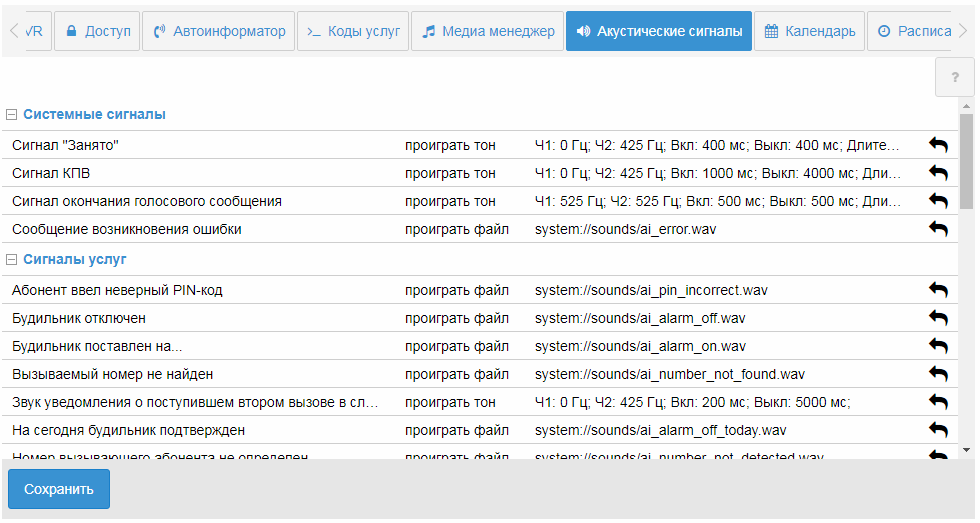Revert Сообщение возникновения ошибки sound setting
Viewport: 980px width, 523px height.
(x=938, y=229)
